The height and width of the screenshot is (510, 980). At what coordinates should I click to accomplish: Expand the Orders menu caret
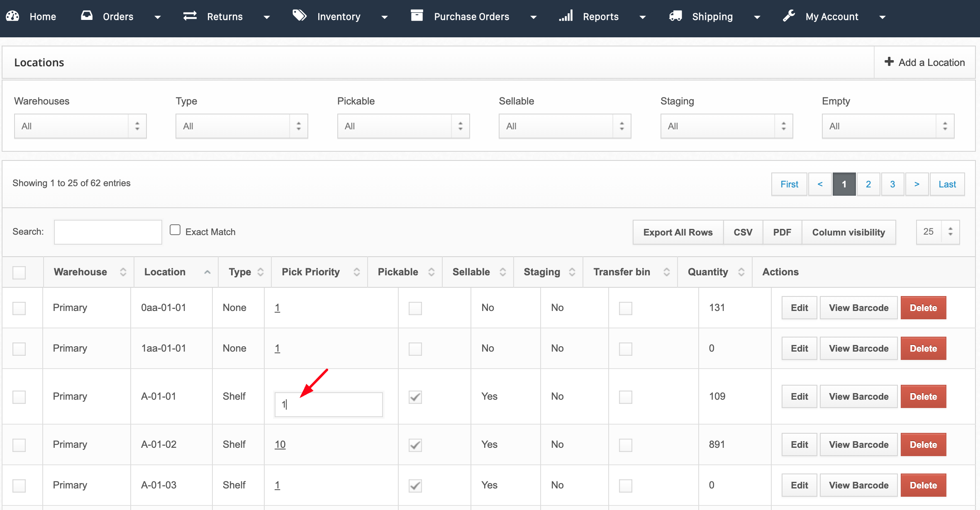(157, 17)
